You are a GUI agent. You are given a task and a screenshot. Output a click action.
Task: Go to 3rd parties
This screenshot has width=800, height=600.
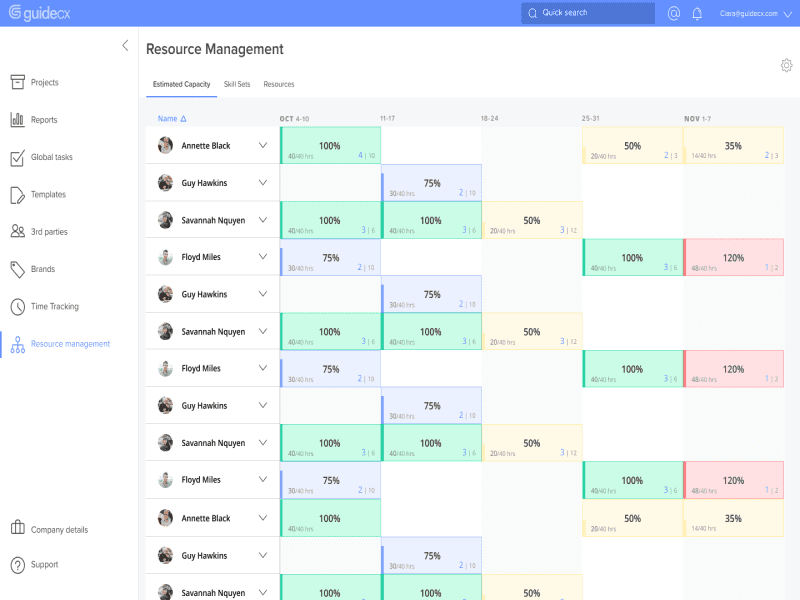pyautogui.click(x=49, y=232)
